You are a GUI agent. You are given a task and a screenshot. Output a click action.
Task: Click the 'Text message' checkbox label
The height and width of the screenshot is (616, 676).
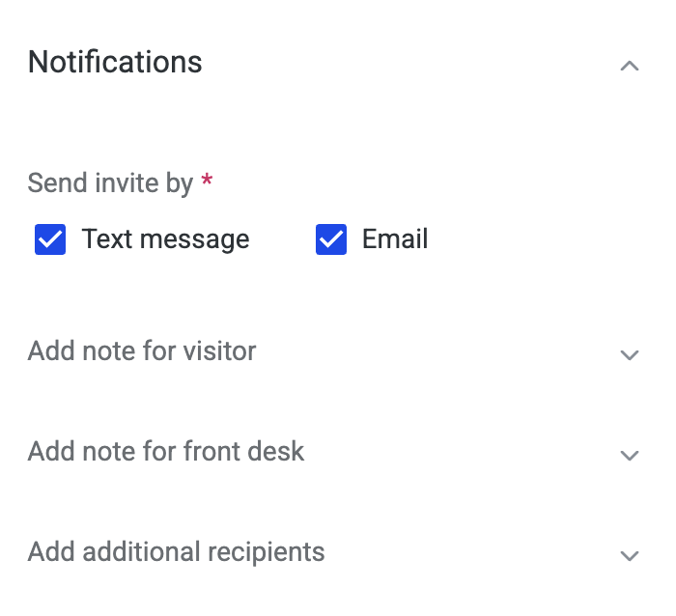click(x=165, y=239)
